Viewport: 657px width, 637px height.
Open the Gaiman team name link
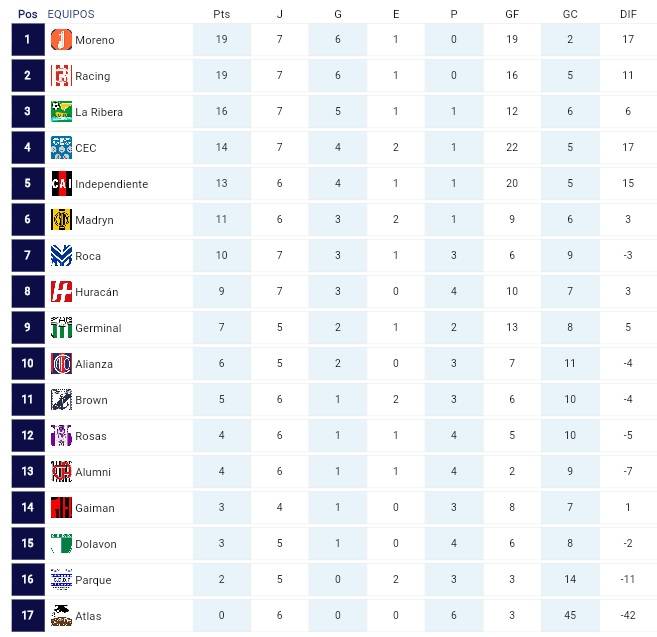[95, 508]
